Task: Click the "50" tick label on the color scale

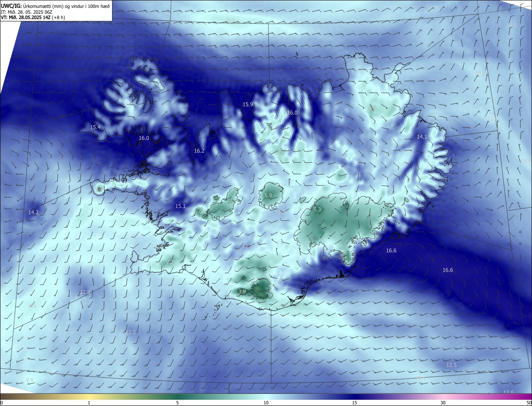Action: [x=529, y=403]
